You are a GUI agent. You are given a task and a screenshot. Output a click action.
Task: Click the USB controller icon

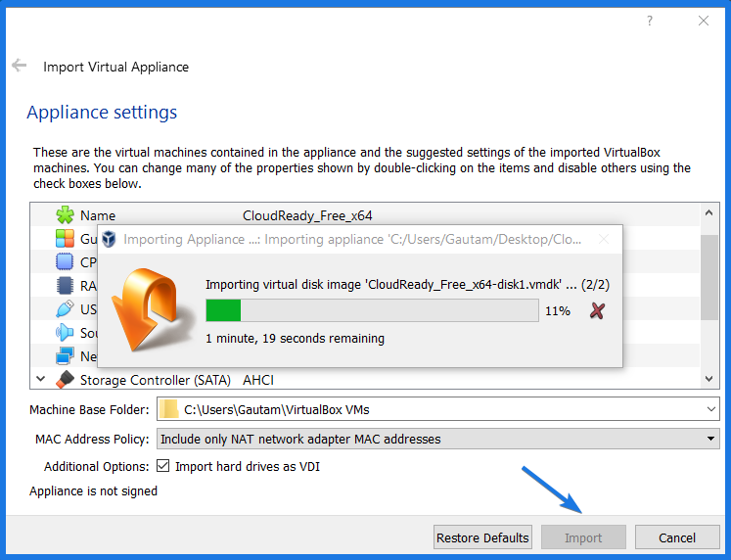(x=65, y=309)
